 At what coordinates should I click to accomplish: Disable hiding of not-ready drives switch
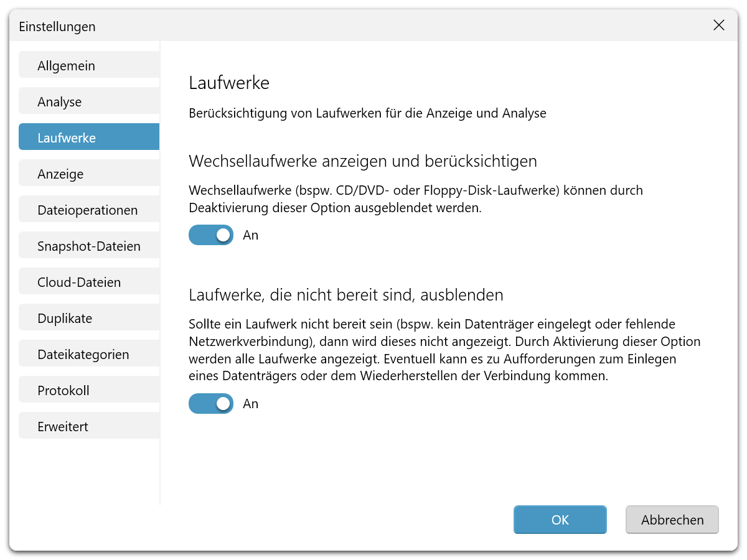coord(211,404)
